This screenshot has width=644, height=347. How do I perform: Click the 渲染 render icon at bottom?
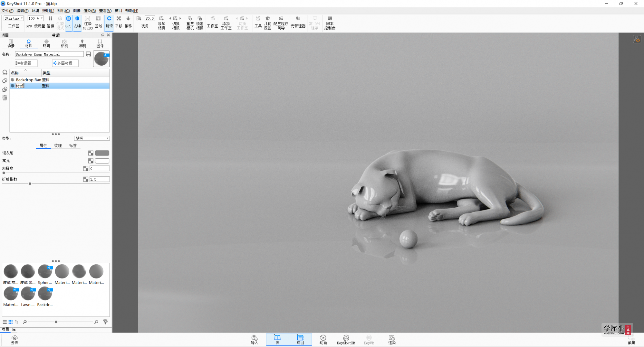pyautogui.click(x=392, y=340)
